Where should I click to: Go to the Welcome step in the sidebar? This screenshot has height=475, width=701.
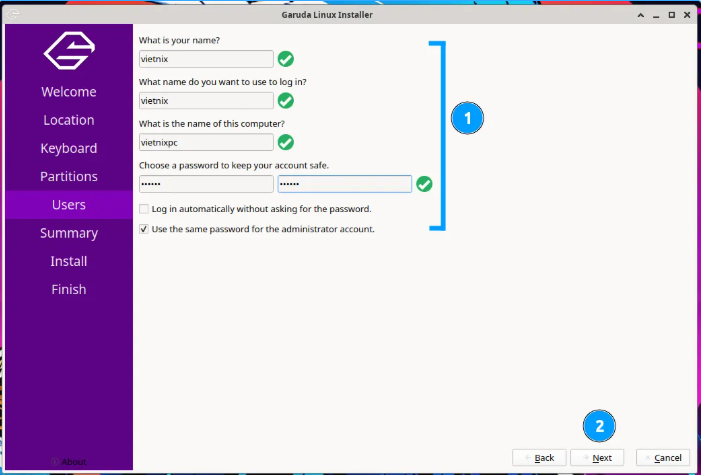(69, 92)
